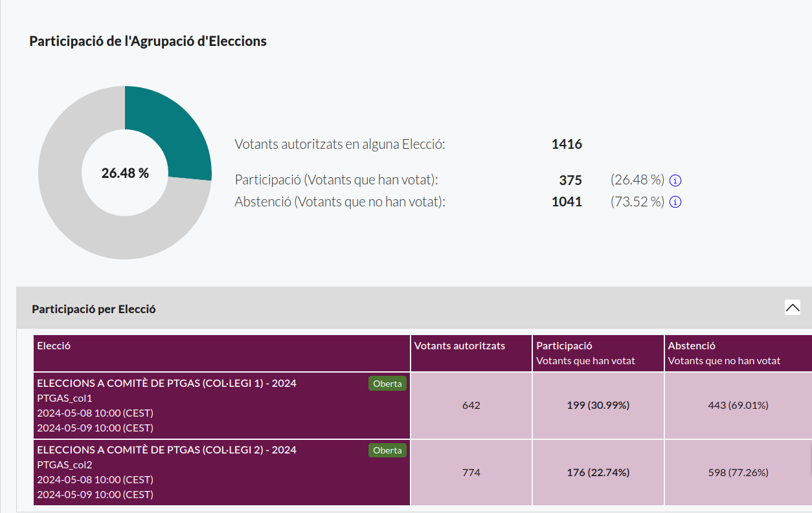This screenshot has height=513, width=812.
Task: Select the 598 (77.26%) abstention cell
Action: pyautogui.click(x=738, y=473)
